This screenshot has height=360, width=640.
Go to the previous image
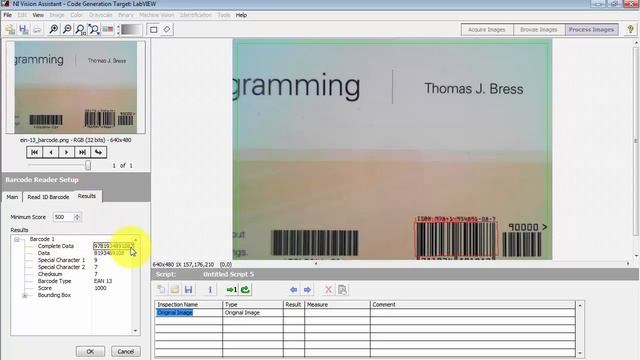click(51, 152)
